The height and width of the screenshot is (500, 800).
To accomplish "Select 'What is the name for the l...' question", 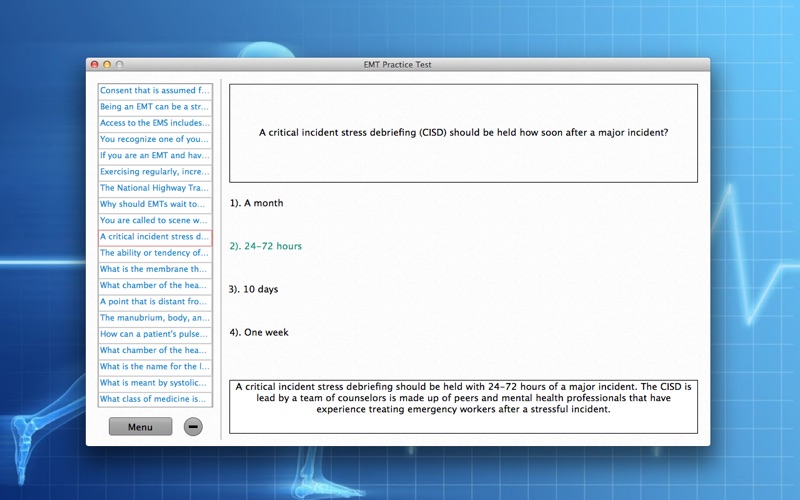I will click(155, 366).
